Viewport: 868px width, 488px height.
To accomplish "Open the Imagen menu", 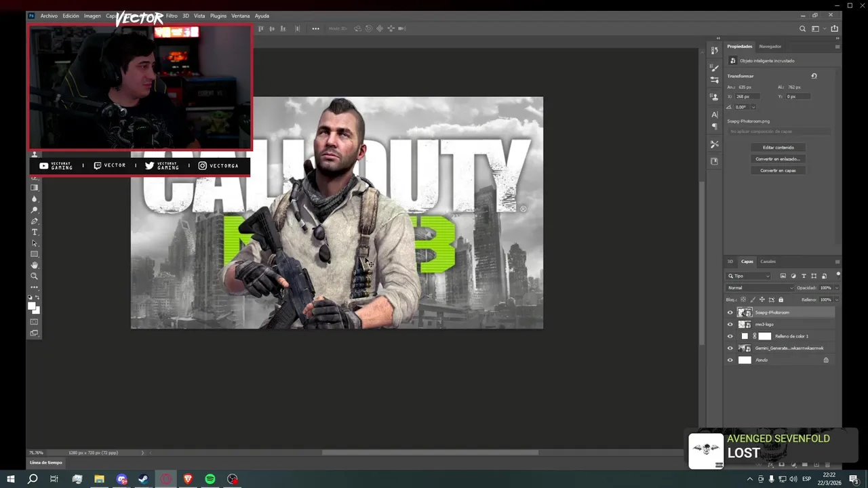I will (x=92, y=16).
